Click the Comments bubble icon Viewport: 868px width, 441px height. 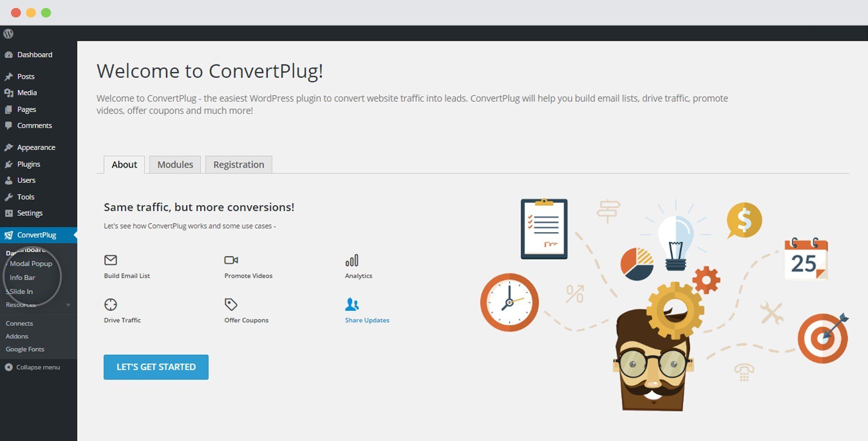pos(8,125)
